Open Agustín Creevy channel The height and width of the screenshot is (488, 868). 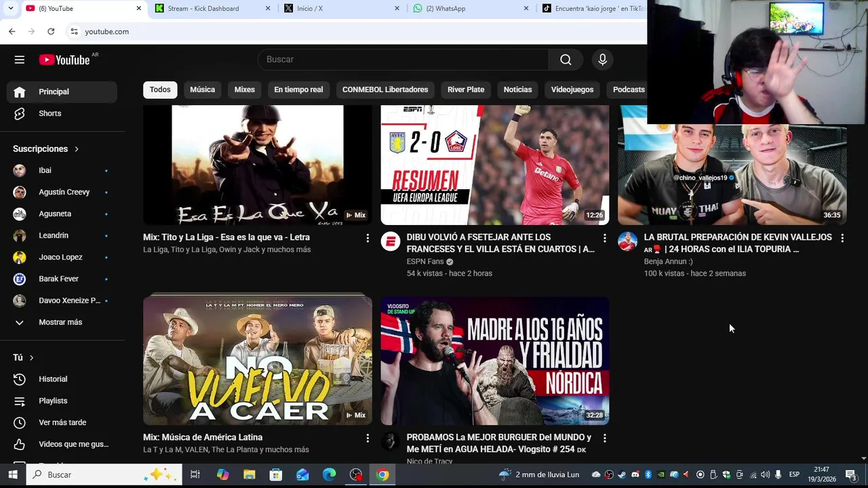coord(62,192)
